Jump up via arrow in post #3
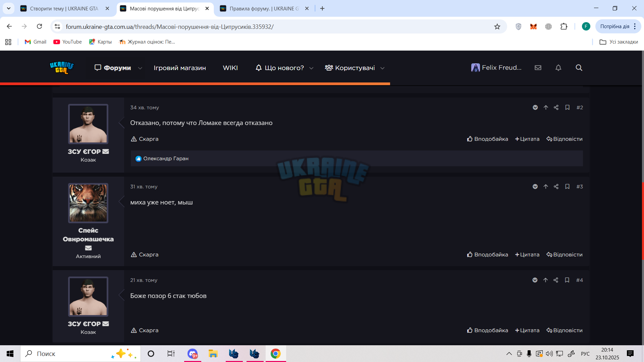 [546, 186]
